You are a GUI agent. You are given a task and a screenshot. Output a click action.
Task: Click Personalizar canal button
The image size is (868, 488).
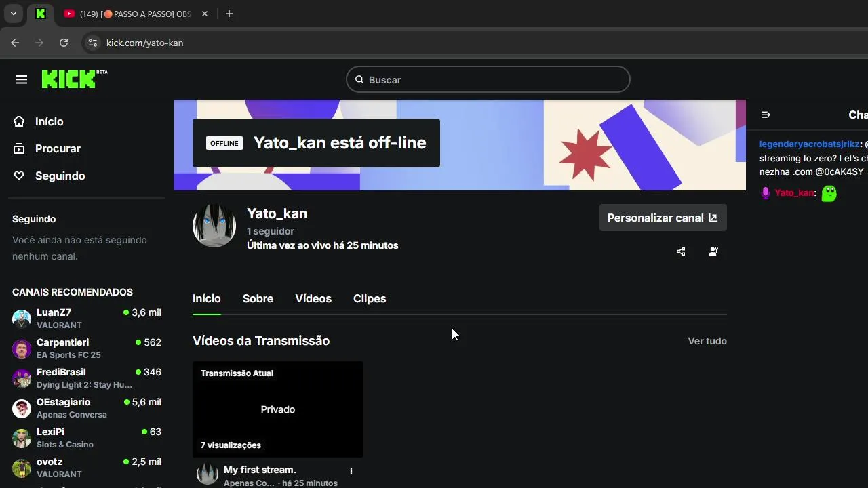tap(663, 218)
